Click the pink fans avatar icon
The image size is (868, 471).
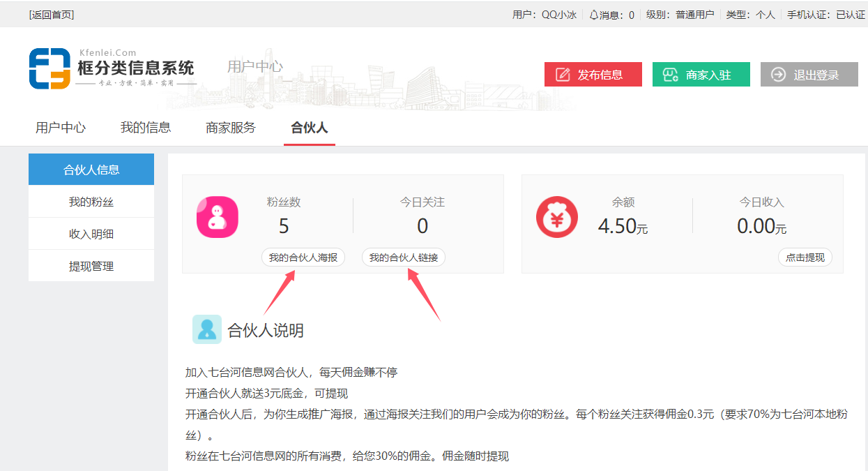pyautogui.click(x=218, y=217)
